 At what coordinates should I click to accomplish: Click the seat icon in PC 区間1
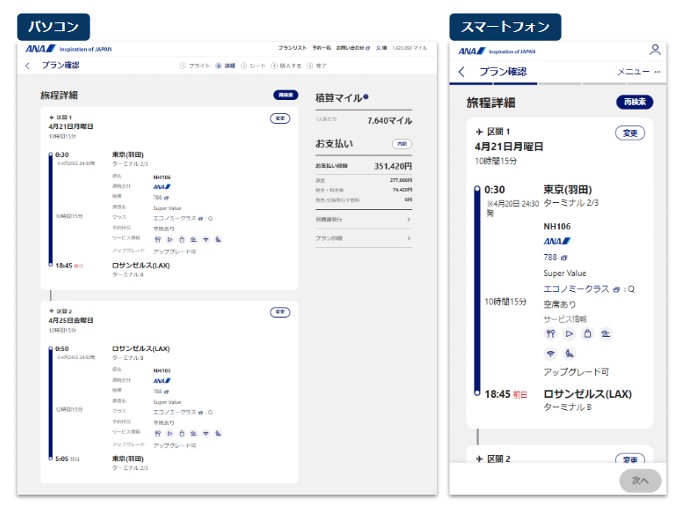[x=194, y=240]
